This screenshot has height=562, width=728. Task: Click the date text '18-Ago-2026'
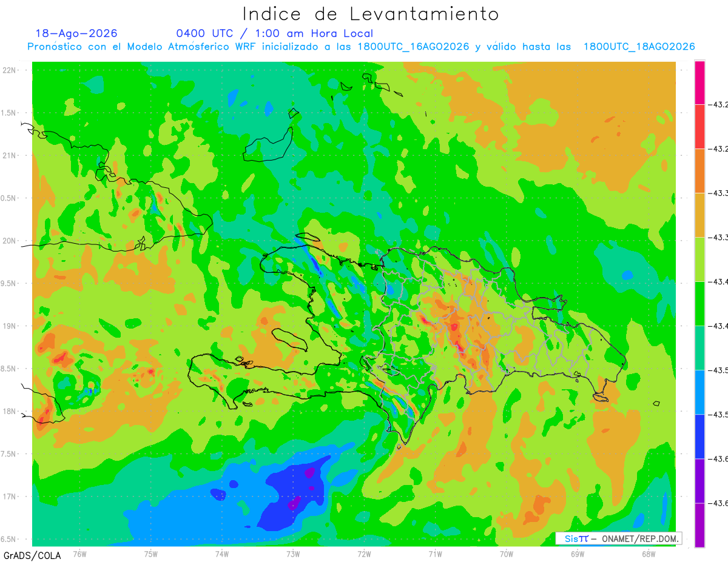(x=76, y=33)
